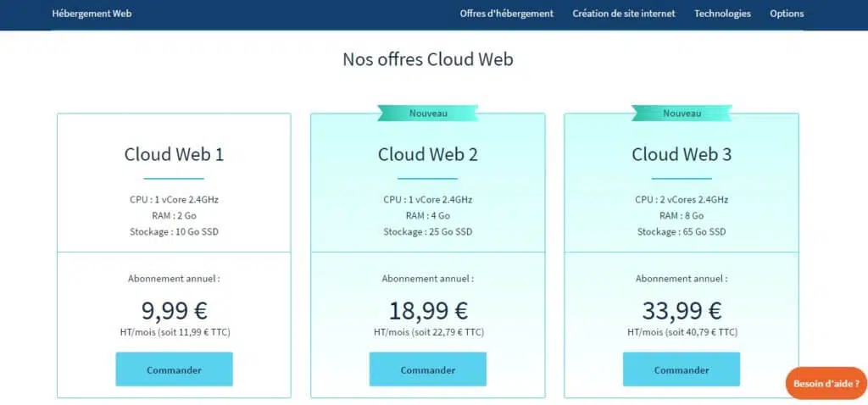
Task: Order Cloud Web 2 with Commander button
Action: [427, 369]
